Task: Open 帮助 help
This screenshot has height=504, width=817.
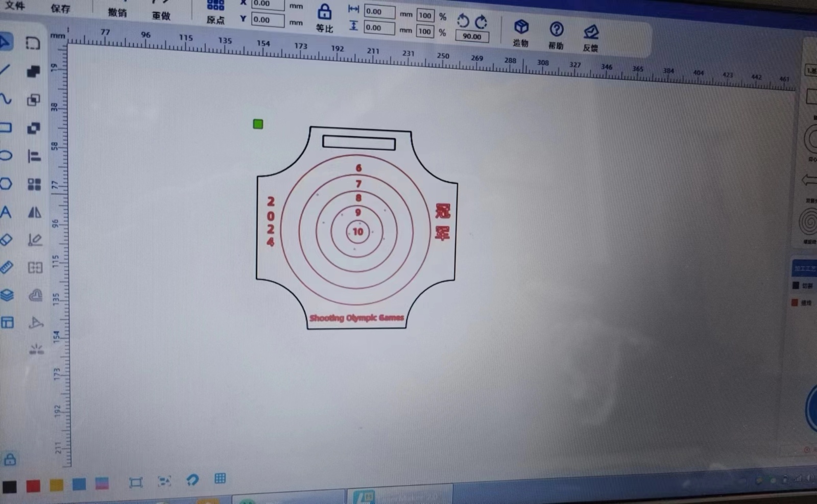Action: click(x=556, y=35)
